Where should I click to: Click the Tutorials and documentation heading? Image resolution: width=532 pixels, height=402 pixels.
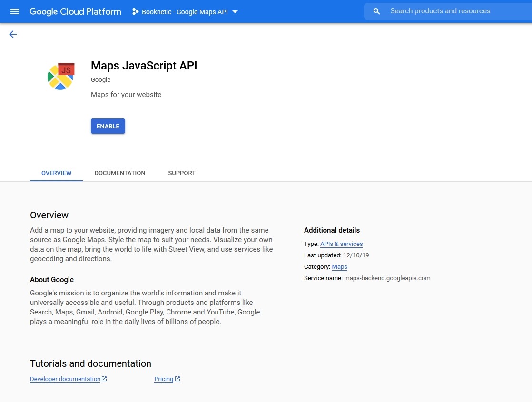[90, 363]
